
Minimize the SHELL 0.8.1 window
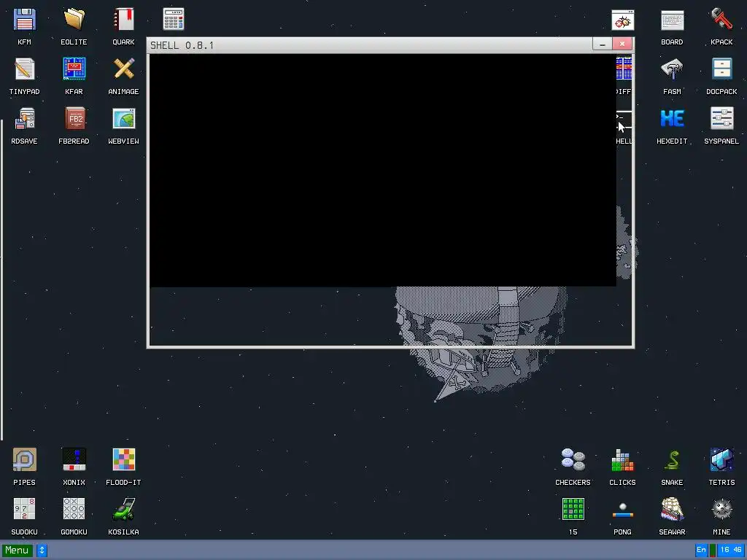click(602, 44)
